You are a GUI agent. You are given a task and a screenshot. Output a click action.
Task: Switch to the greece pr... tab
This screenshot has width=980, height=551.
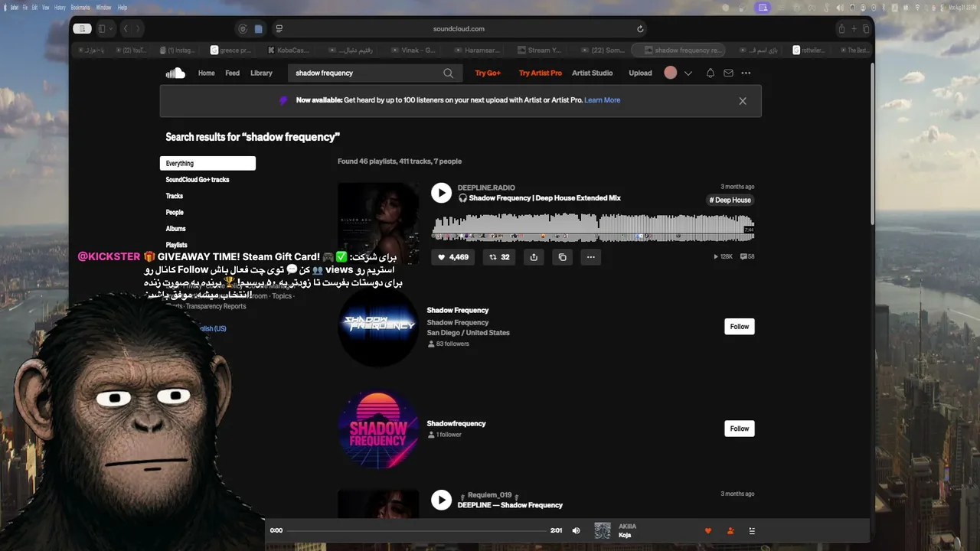click(231, 51)
